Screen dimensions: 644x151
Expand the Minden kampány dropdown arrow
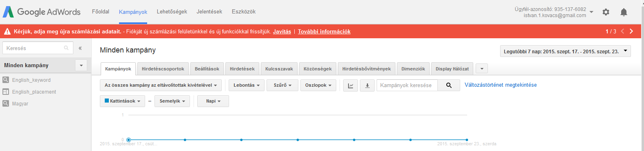coord(81,66)
